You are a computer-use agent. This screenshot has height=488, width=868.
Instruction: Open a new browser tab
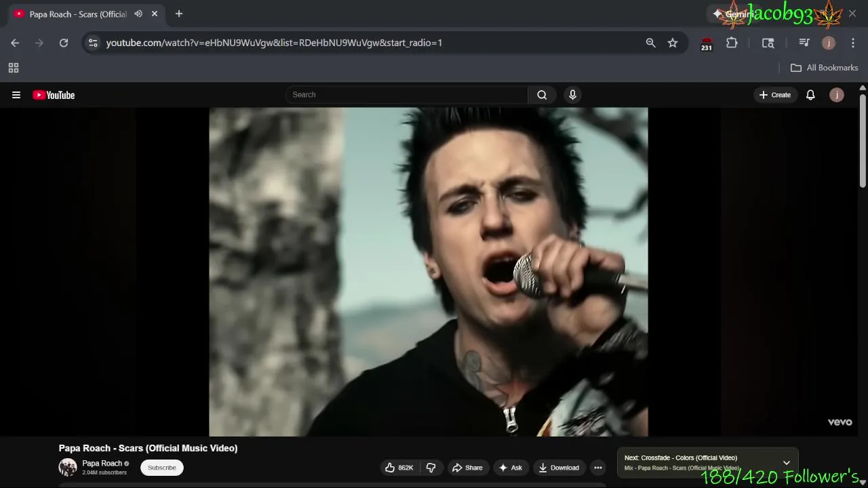pyautogui.click(x=179, y=14)
